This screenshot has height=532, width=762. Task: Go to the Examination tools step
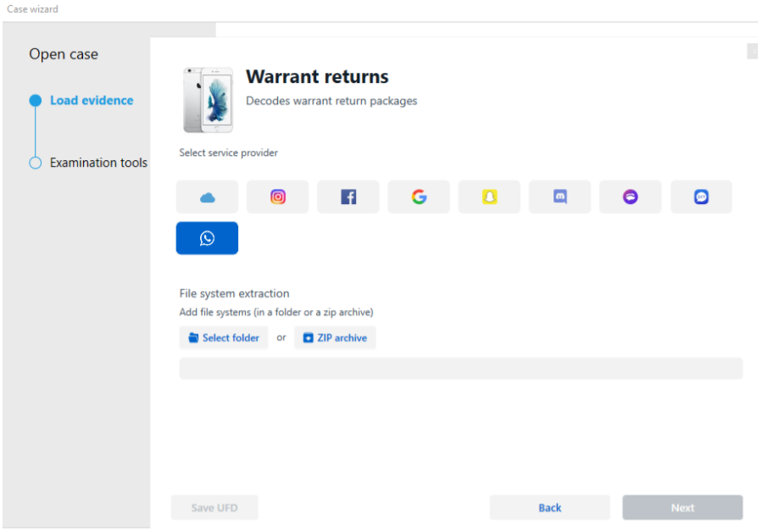coord(98,163)
